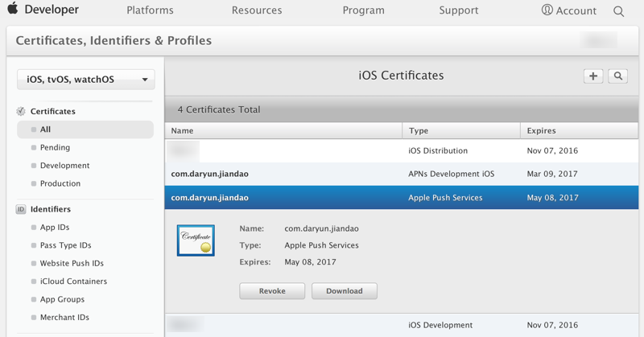
Task: Click the Certificates section checkmark icon
Action: (x=21, y=111)
